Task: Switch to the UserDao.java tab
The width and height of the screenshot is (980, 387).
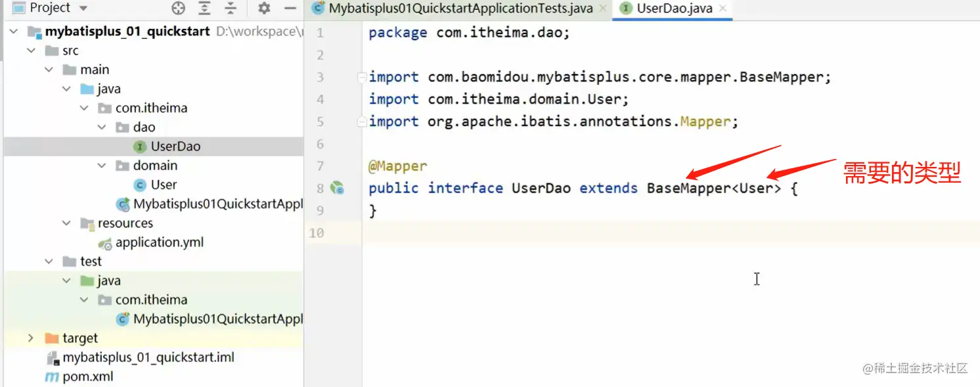Action: point(675,9)
